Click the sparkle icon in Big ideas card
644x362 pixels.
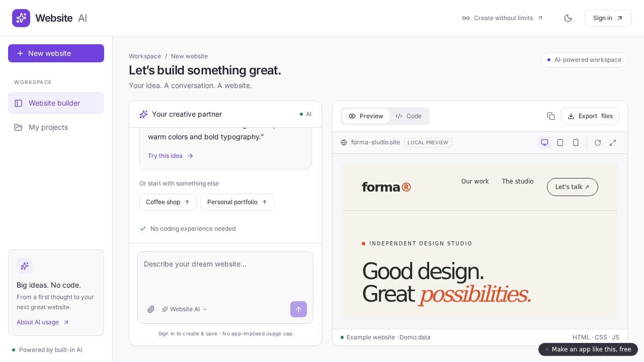pos(25,266)
